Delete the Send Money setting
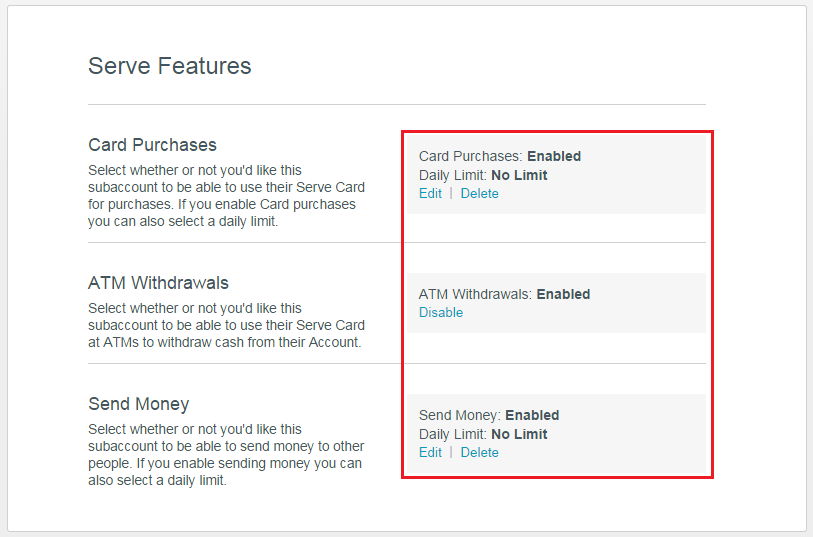The width and height of the screenshot is (813, 537). (x=479, y=453)
